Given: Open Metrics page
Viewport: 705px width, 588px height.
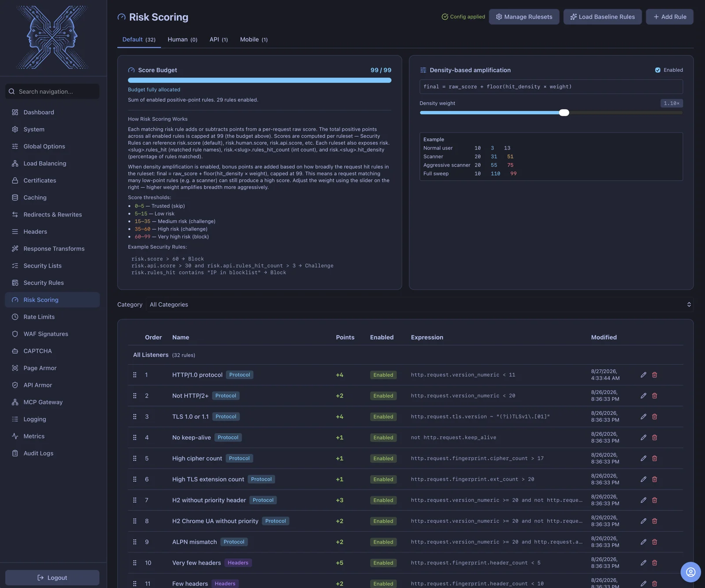Looking at the screenshot, I should (52, 436).
